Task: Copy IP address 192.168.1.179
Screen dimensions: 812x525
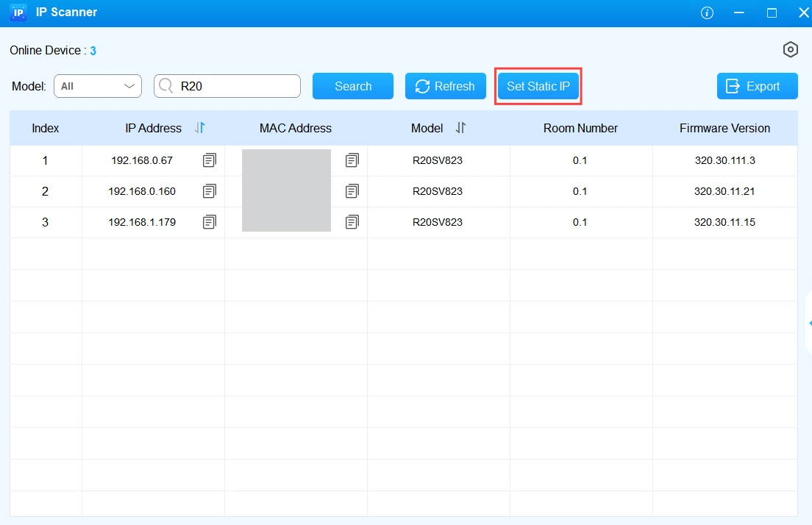Action: 210,222
